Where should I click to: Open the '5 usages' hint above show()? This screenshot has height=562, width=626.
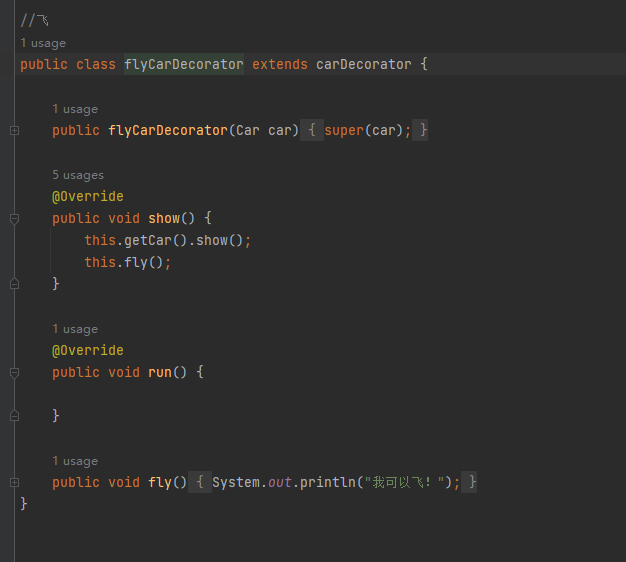click(x=78, y=175)
